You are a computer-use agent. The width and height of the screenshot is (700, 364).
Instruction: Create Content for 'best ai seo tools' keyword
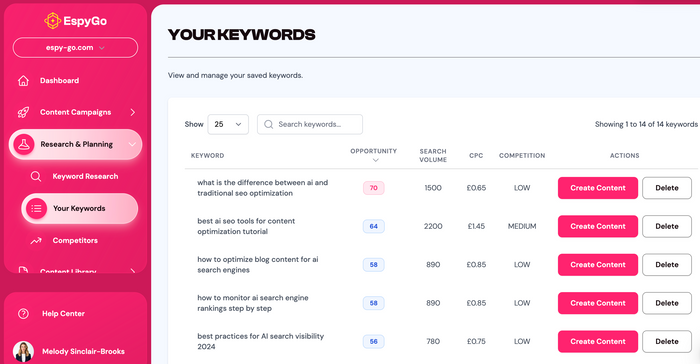click(598, 226)
